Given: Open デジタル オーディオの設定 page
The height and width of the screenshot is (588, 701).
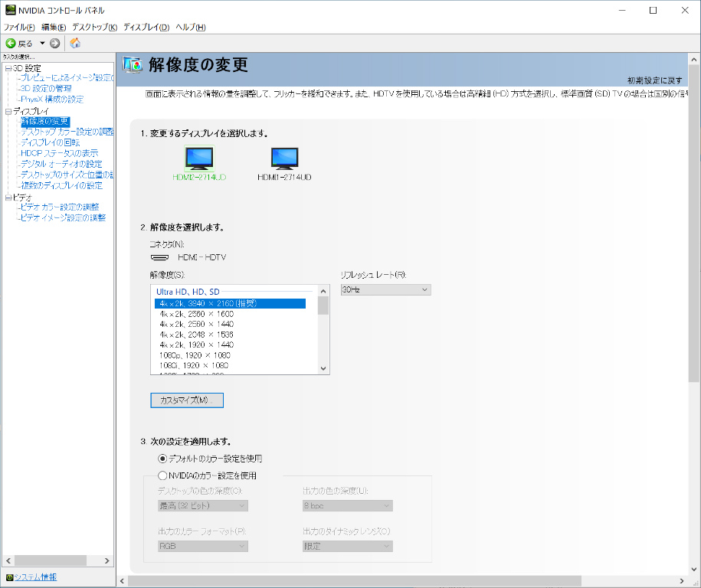Looking at the screenshot, I should click(x=61, y=164).
